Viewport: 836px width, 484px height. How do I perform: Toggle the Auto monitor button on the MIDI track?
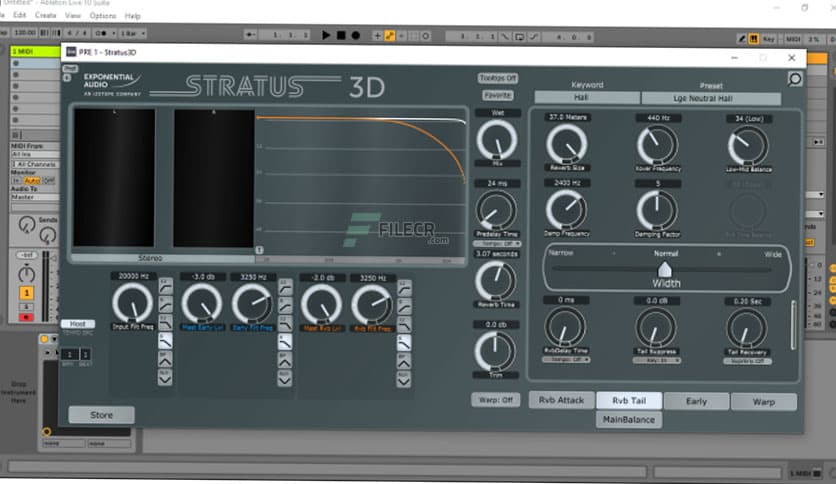[32, 181]
